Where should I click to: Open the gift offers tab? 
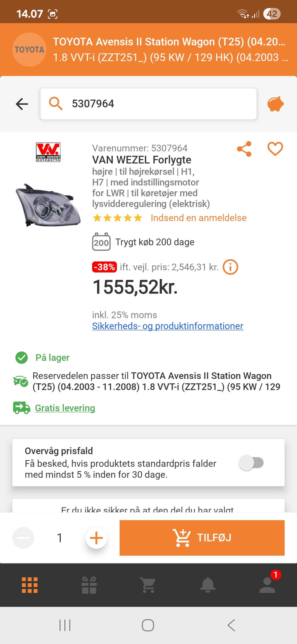click(x=89, y=585)
